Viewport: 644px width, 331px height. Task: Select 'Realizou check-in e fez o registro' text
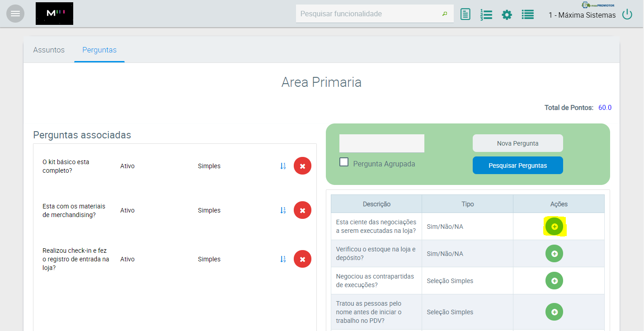(76, 259)
